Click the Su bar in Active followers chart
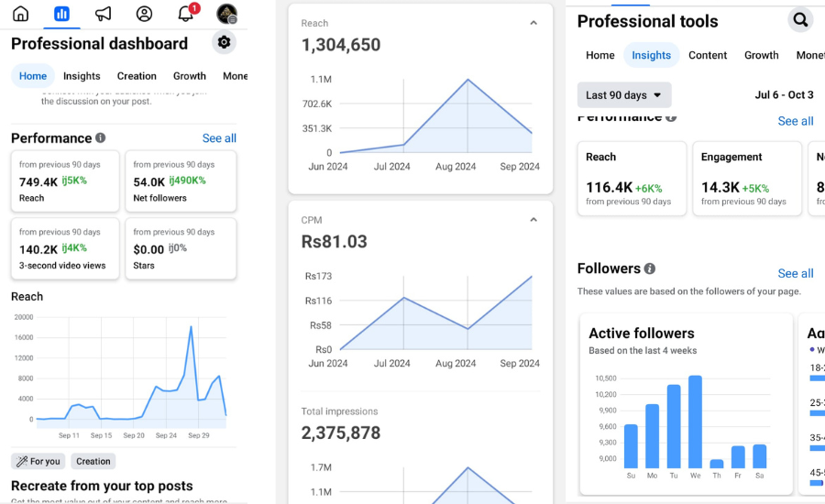Viewport: 825px width, 504px height. click(x=631, y=446)
